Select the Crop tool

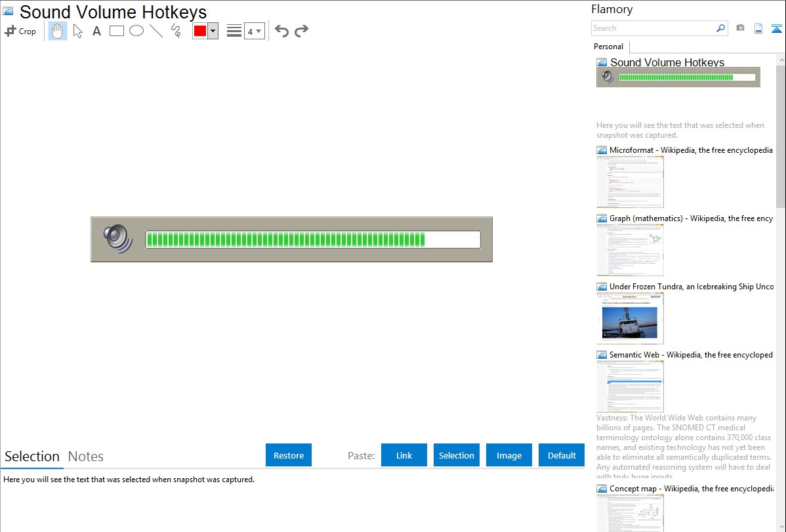20,31
